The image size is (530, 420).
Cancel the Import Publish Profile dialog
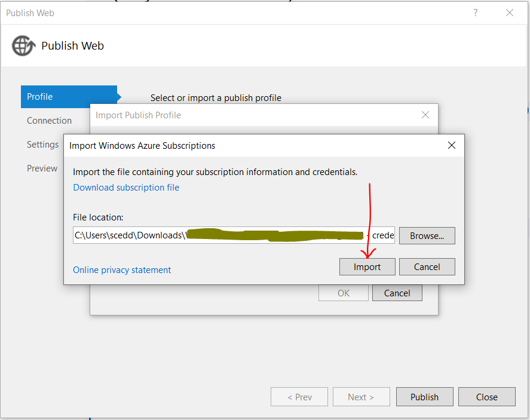point(397,293)
